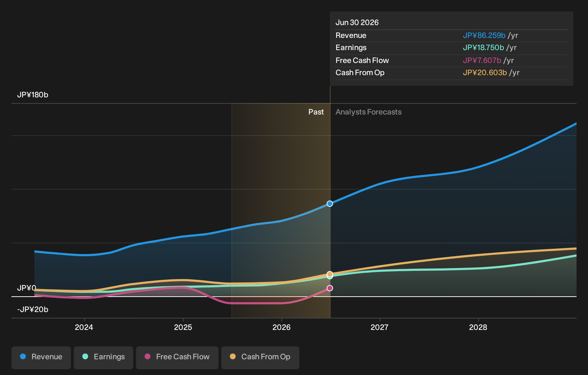Click the 2028 x-axis label
Screen dimensions: 588x375
tap(478, 327)
